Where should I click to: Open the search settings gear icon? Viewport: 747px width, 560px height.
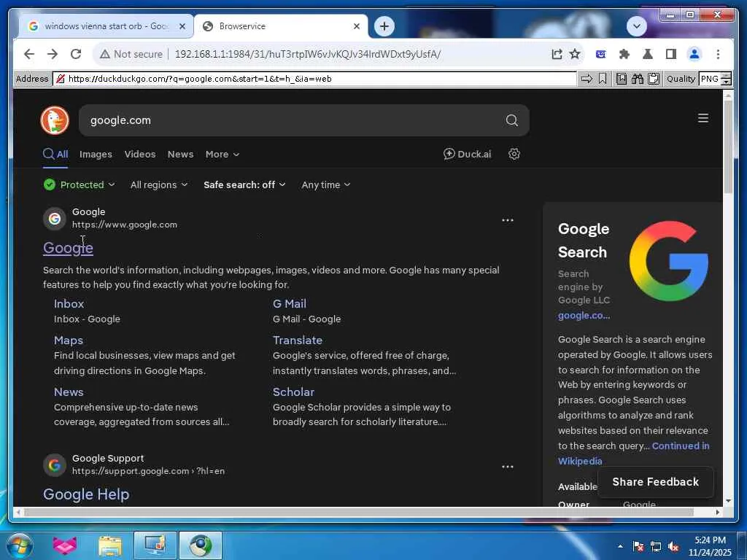pos(514,154)
